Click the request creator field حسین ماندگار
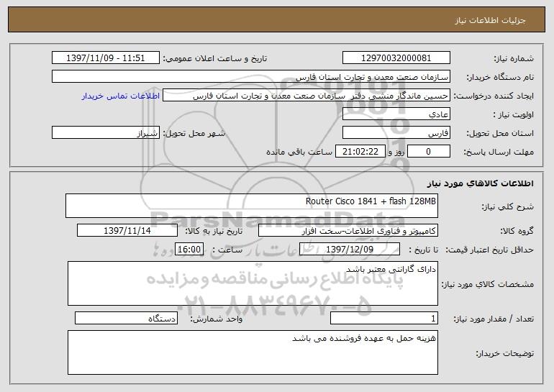The width and height of the screenshot is (554, 392). point(306,96)
